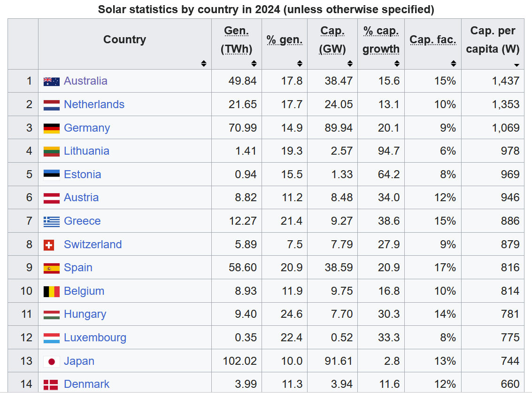The height and width of the screenshot is (393, 532).
Task: Click the Japan flag icon
Action: (52, 362)
